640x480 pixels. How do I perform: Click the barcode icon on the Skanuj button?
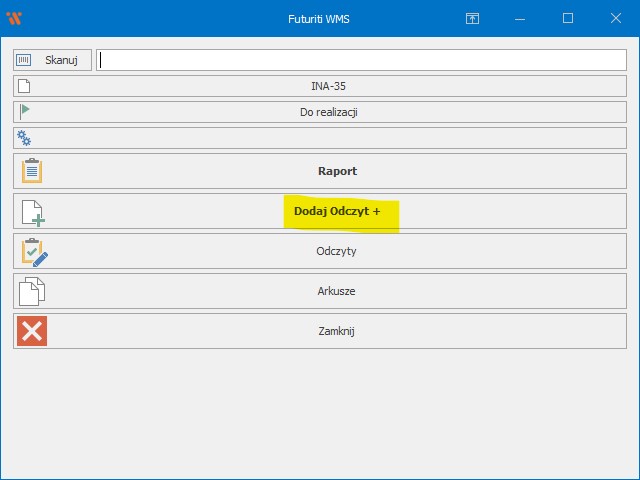click(x=24, y=60)
